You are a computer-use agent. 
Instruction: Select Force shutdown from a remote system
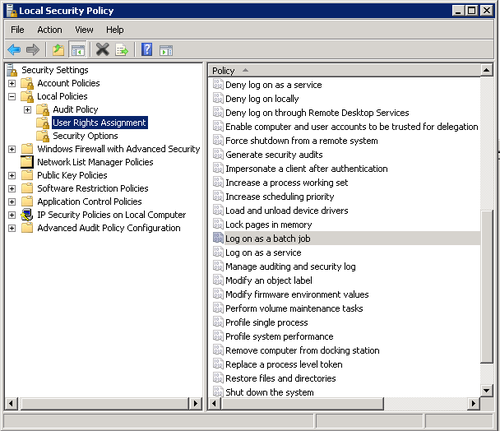click(x=302, y=141)
